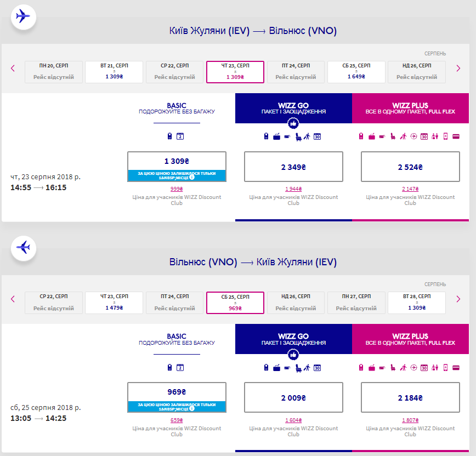Click the outbound WIZZ PLUS sitting-together people icon
The width and height of the screenshot is (476, 456).
pyautogui.click(x=435, y=136)
